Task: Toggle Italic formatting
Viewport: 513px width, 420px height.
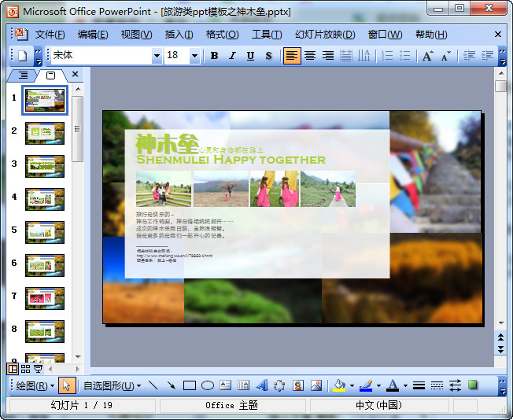Action: tap(233, 56)
